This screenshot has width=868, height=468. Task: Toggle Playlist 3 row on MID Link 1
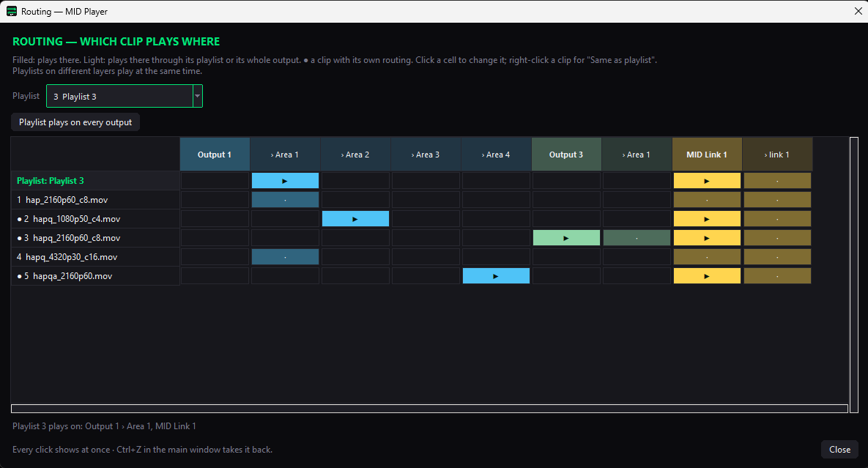coord(707,181)
